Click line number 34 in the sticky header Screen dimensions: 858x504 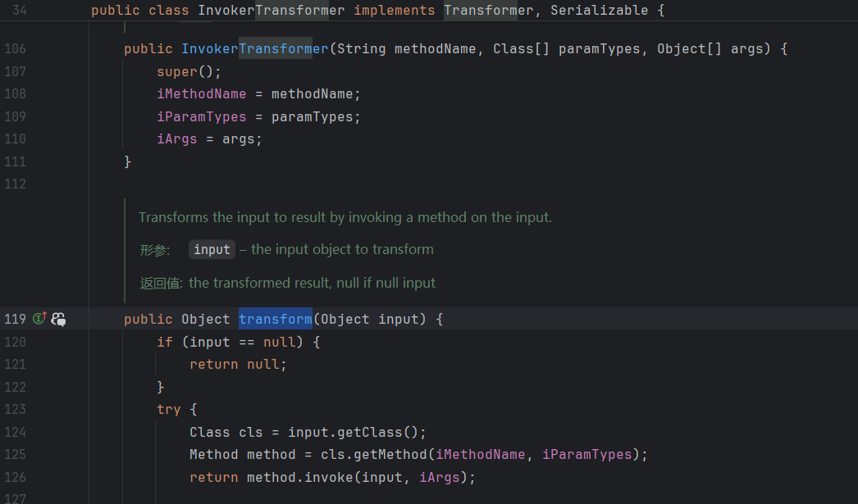pos(18,11)
